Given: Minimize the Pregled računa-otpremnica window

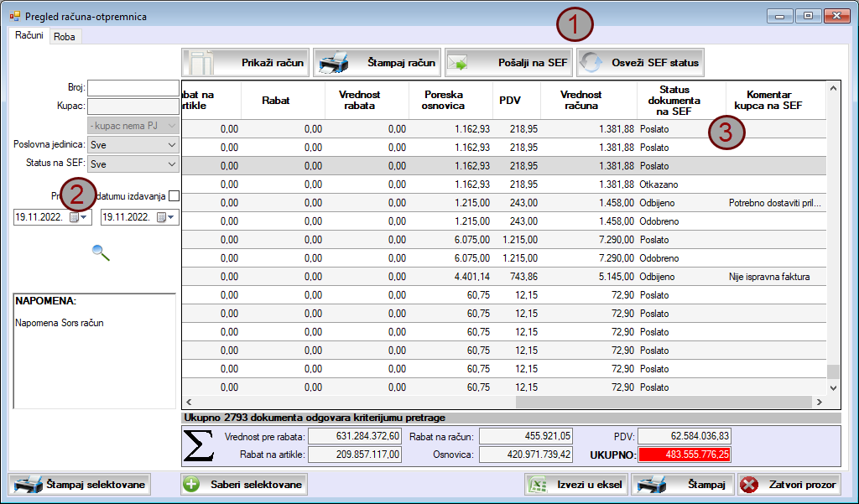Looking at the screenshot, I should pos(779,16).
